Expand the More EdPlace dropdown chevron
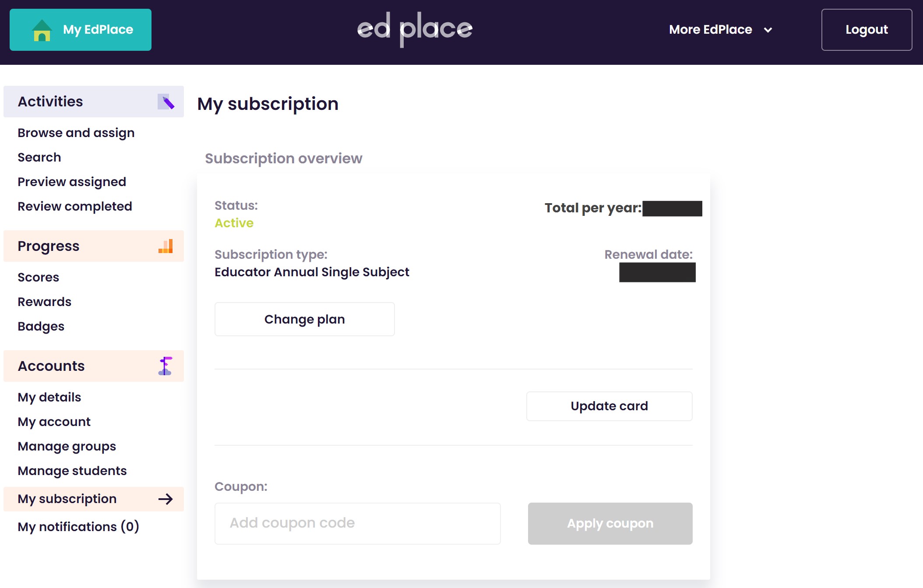923x588 pixels. point(768,30)
